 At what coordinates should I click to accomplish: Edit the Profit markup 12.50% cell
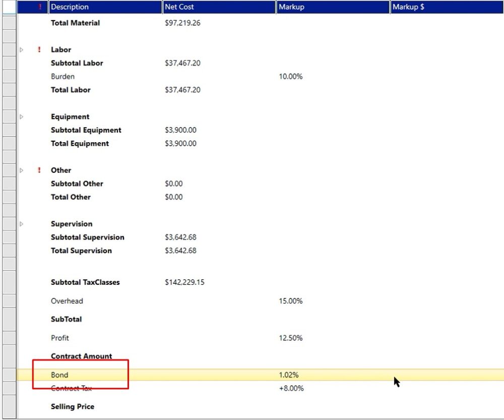[290, 338]
